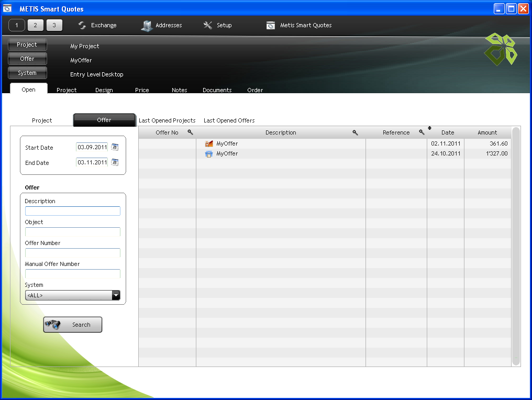Click the Reference column search icon

[x=422, y=132]
